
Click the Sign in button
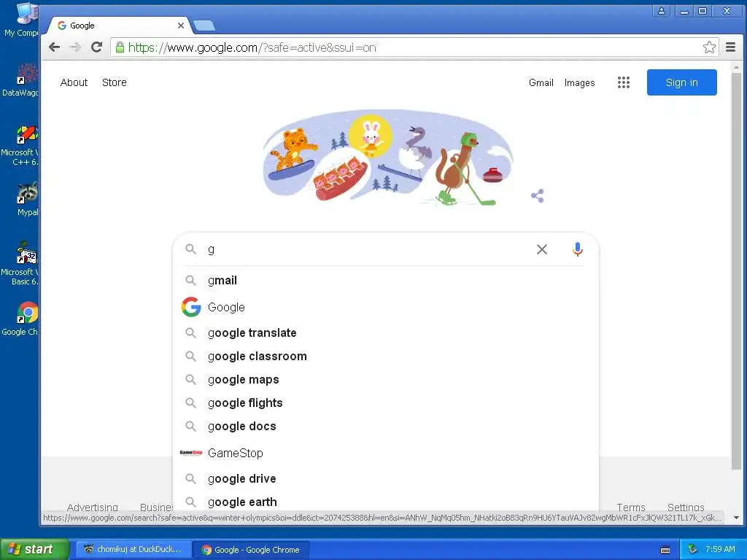point(682,82)
